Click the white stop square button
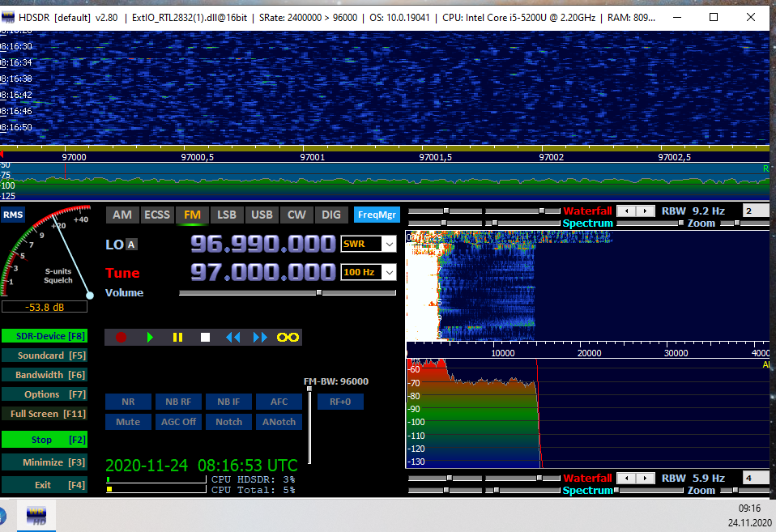This screenshot has height=532, width=776. tap(206, 338)
